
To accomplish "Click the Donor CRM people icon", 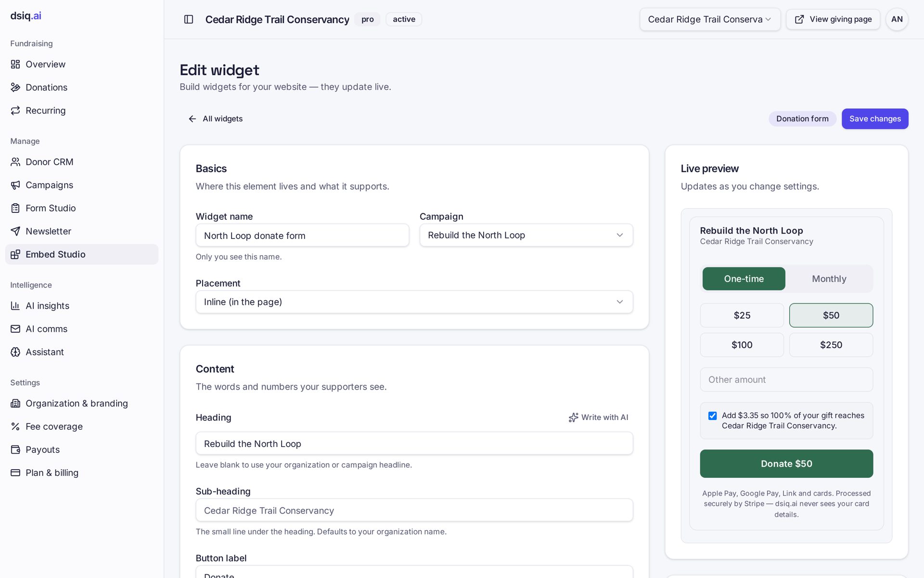I will click(15, 162).
